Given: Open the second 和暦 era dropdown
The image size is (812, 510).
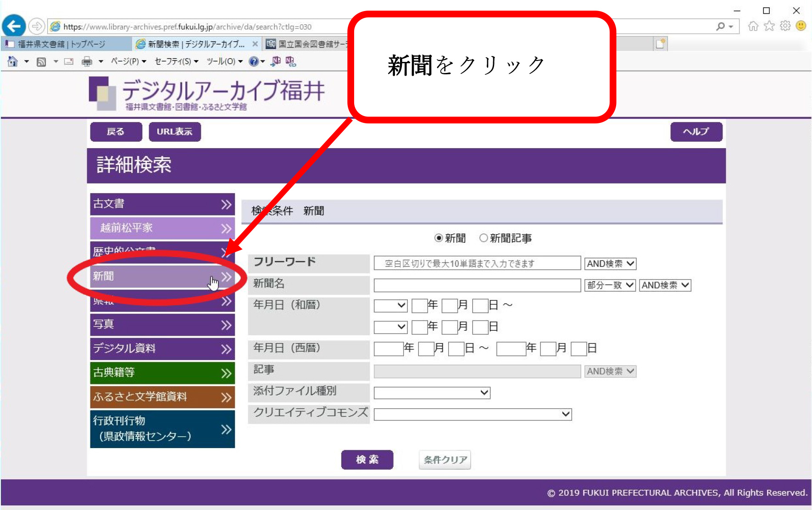Looking at the screenshot, I should [x=391, y=327].
